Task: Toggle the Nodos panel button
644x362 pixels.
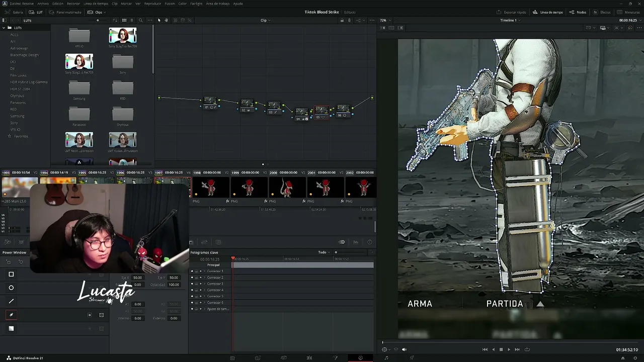Action: click(578, 12)
